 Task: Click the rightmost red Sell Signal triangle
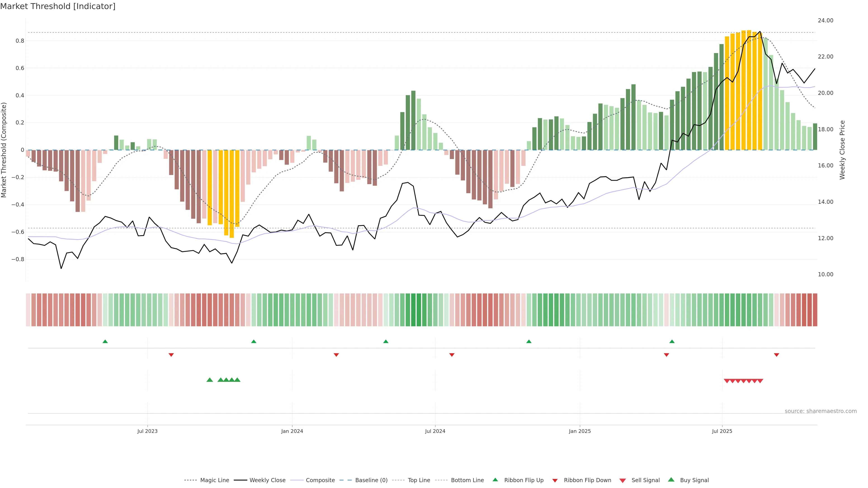pyautogui.click(x=760, y=381)
